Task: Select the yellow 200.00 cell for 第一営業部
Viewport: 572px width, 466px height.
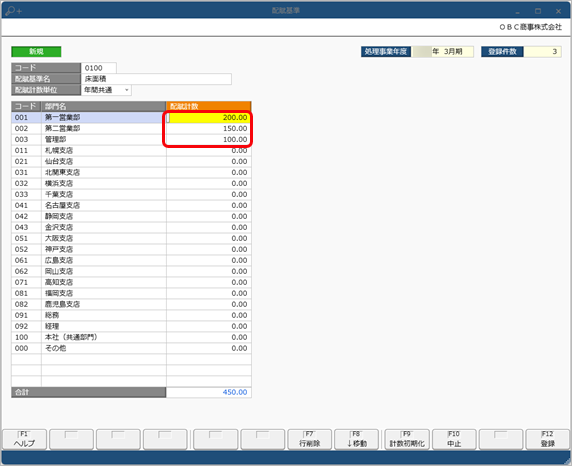Action: pyautogui.click(x=209, y=118)
